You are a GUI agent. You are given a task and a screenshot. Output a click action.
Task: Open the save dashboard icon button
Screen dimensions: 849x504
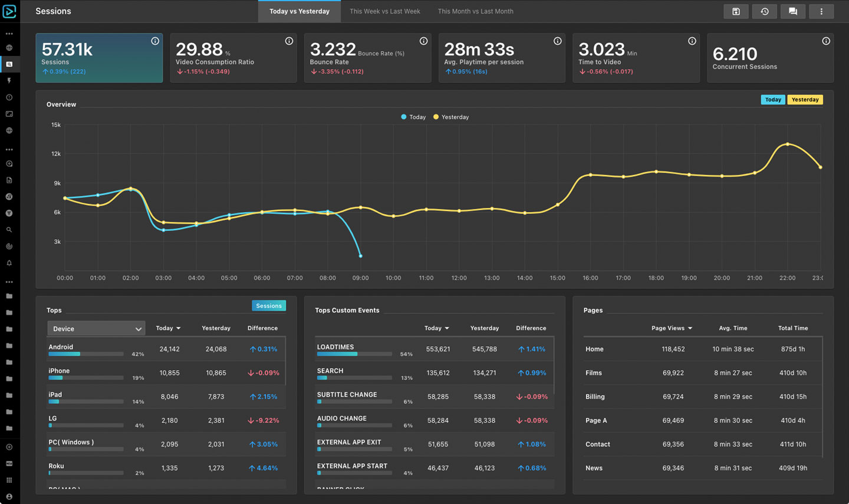click(736, 11)
